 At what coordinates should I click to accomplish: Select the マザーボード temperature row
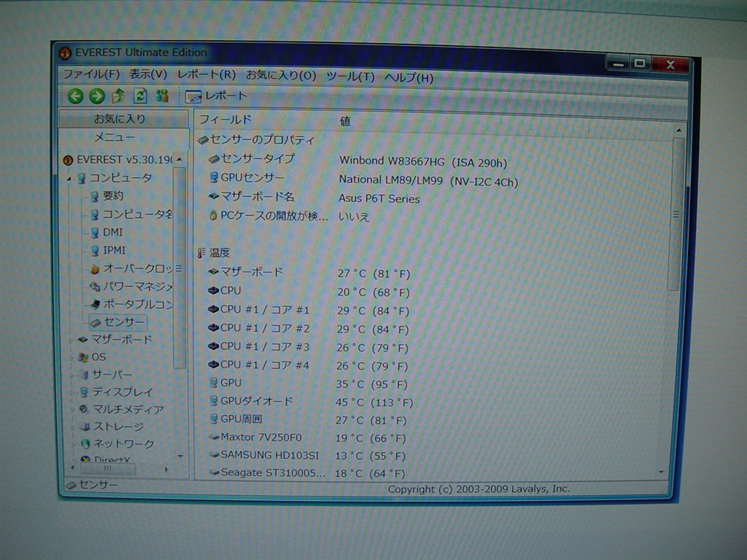point(309,273)
